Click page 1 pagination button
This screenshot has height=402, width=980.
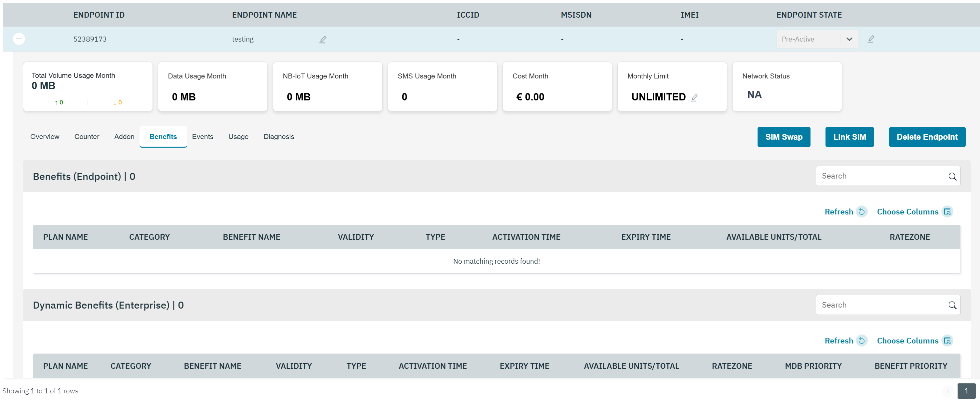pyautogui.click(x=966, y=391)
